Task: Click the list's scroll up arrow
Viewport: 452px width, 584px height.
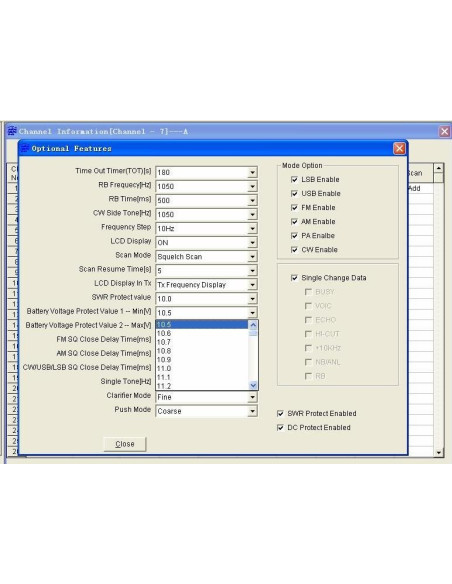Action: (x=253, y=325)
